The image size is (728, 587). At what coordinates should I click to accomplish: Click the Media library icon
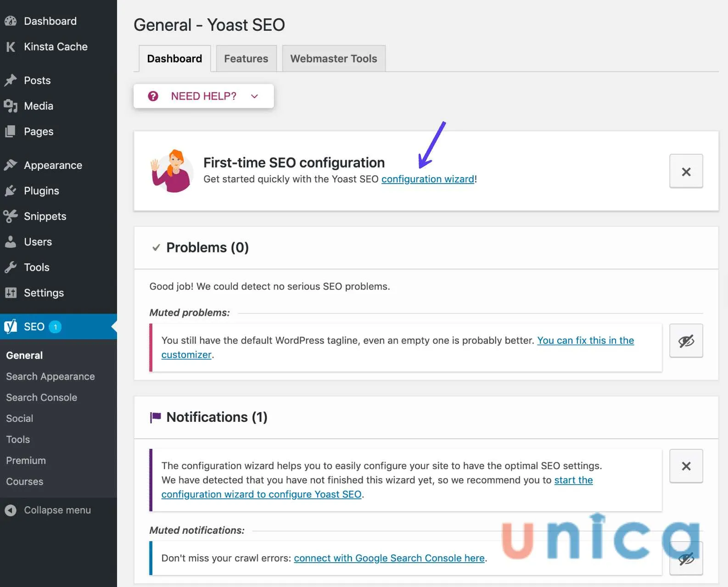11,106
